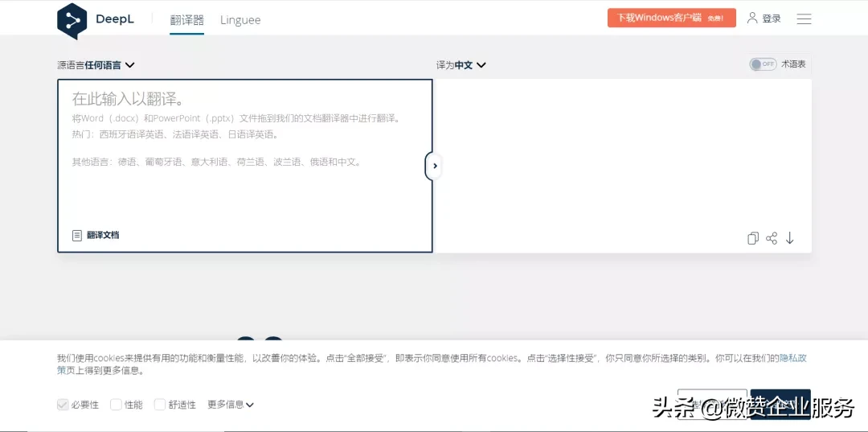Check the 舒适性 cookie checkbox
868x432 pixels.
[159, 405]
